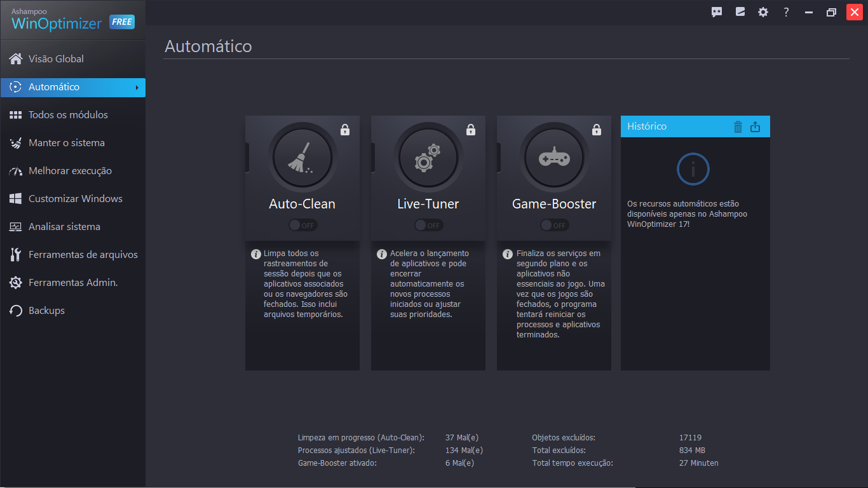Click the Auto-Clean description text
This screenshot has height=488, width=868.
click(x=306, y=284)
